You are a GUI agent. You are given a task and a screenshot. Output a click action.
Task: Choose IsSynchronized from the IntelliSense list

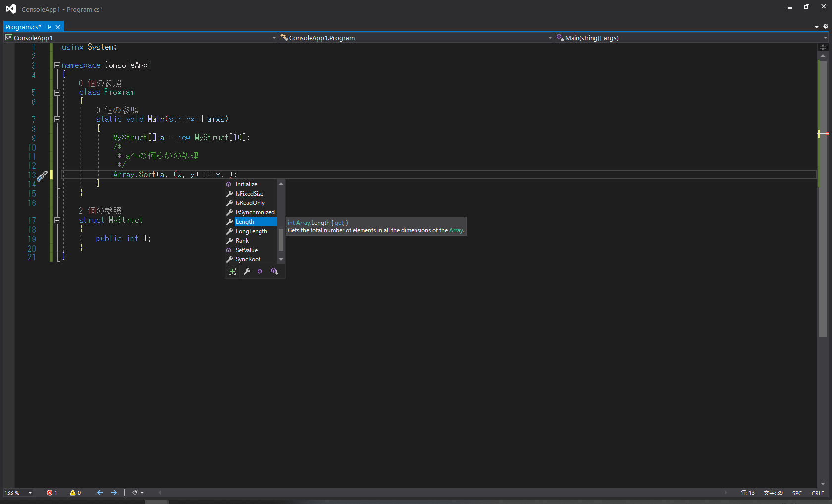click(251, 212)
